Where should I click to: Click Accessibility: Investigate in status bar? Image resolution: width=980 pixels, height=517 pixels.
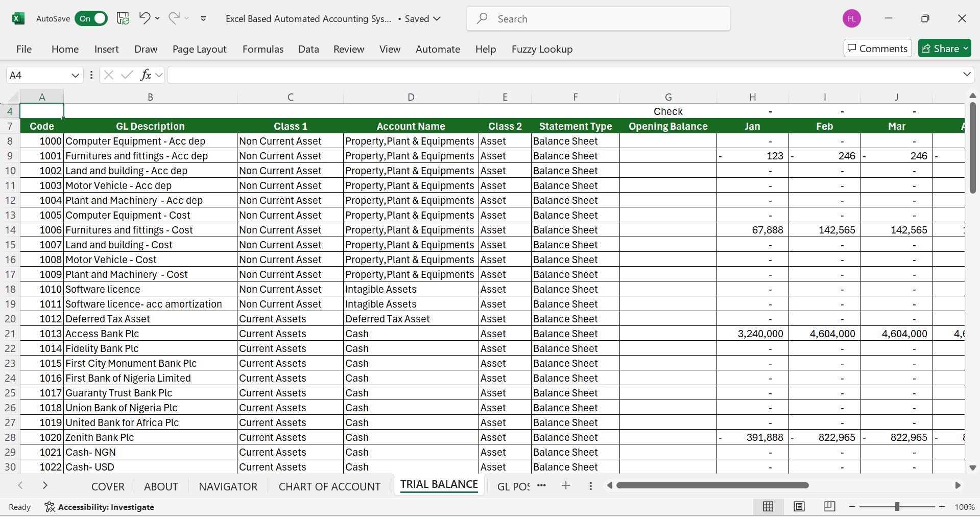(x=100, y=507)
